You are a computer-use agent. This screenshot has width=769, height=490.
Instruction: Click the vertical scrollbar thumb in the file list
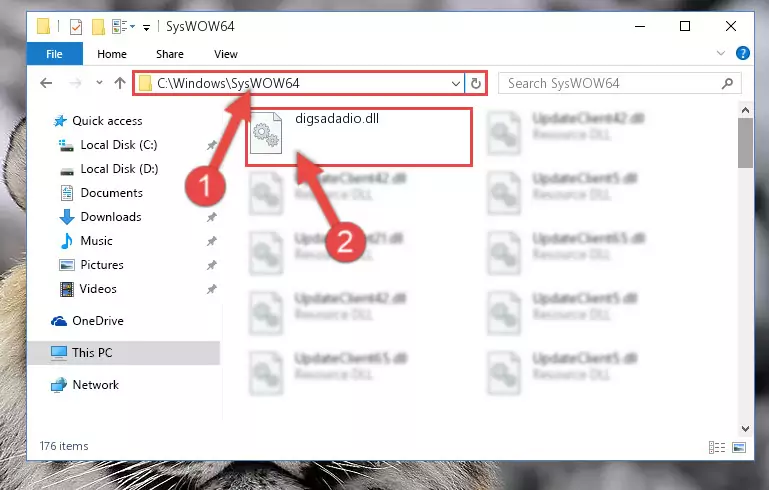coord(745,143)
